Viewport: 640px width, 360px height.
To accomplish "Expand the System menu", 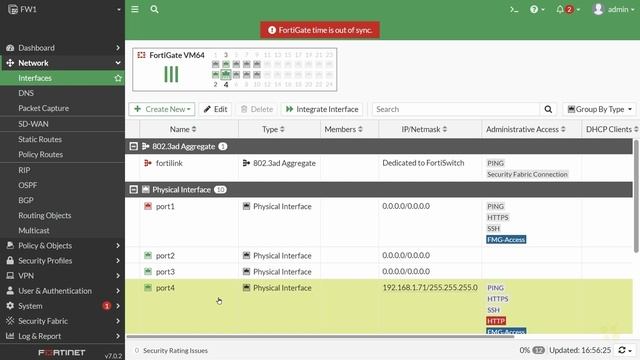I will pyautogui.click(x=62, y=306).
